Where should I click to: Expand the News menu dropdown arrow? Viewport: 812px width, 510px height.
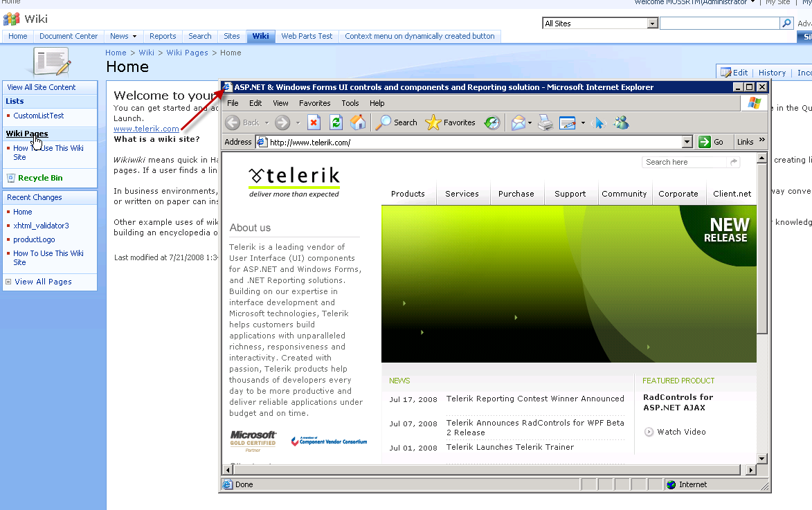(135, 36)
